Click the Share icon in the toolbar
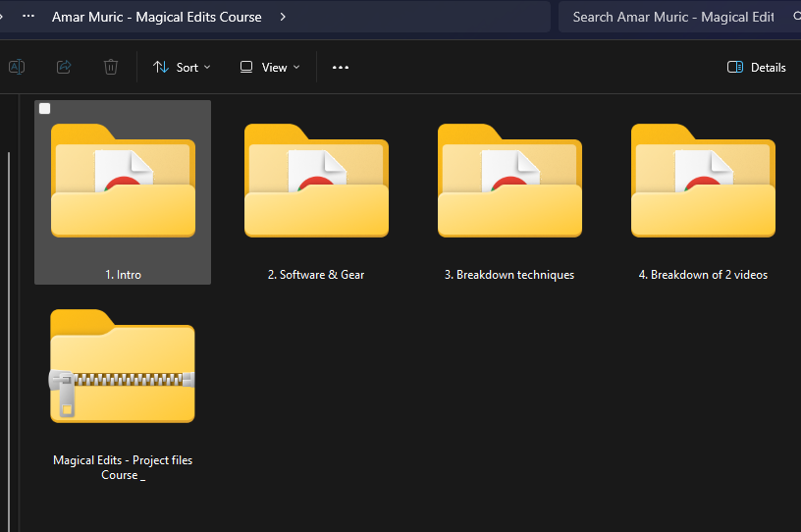The image size is (801, 532). 64,67
